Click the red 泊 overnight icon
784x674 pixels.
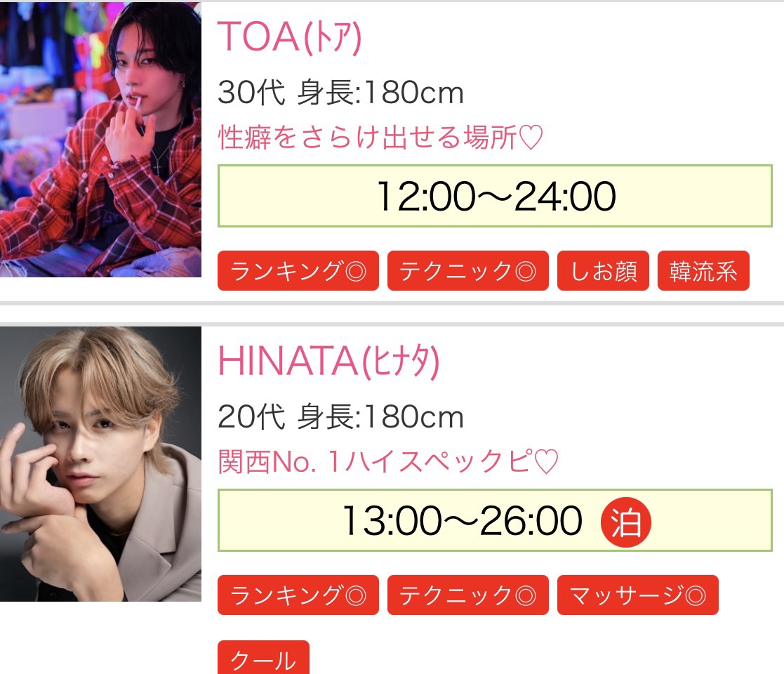[626, 522]
